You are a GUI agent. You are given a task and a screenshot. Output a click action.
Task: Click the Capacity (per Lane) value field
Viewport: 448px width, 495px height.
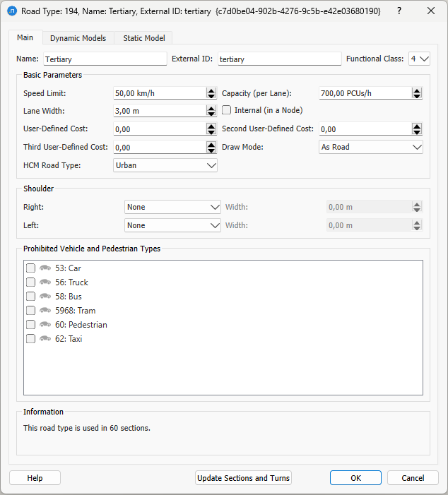365,93
